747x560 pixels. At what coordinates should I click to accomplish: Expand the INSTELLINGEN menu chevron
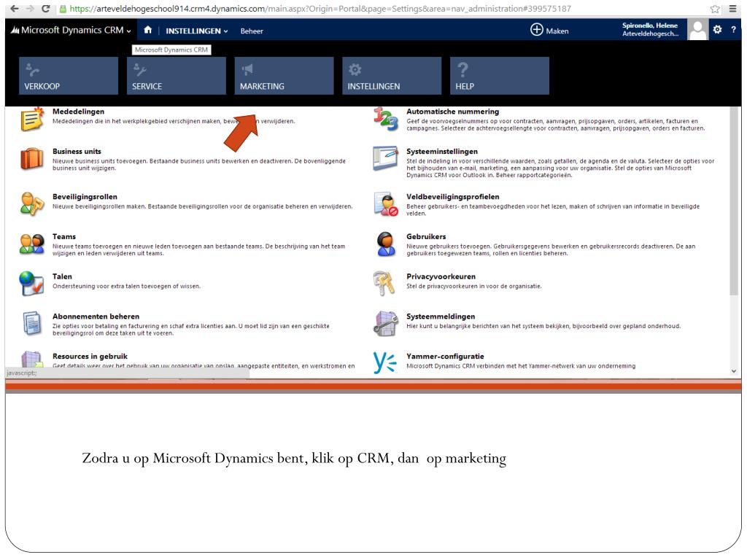click(226, 31)
